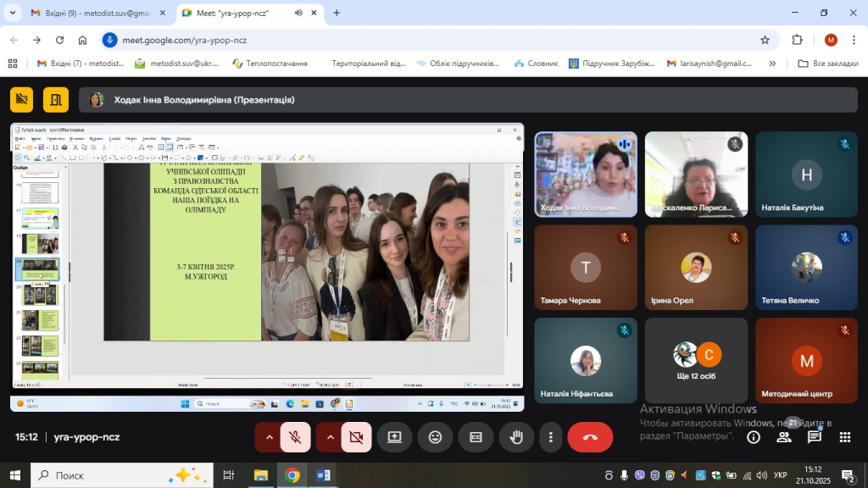868x488 pixels.
Task: Open more options three-dot menu
Action: click(551, 437)
